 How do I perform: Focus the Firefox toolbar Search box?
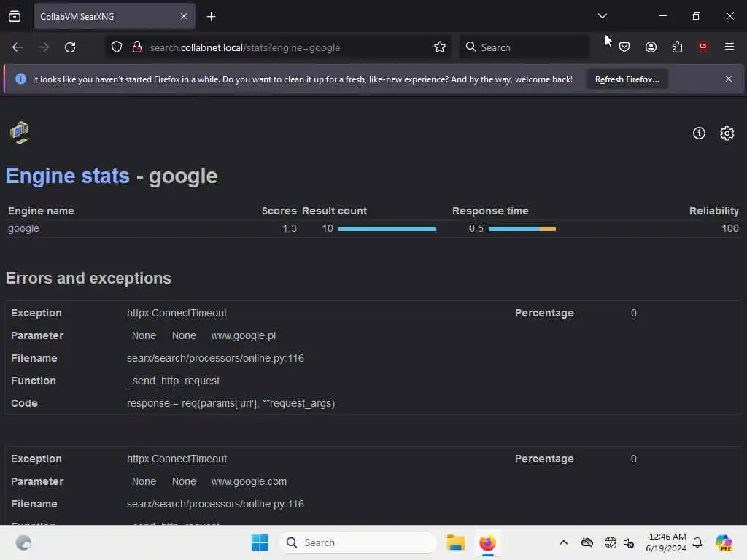(x=524, y=47)
